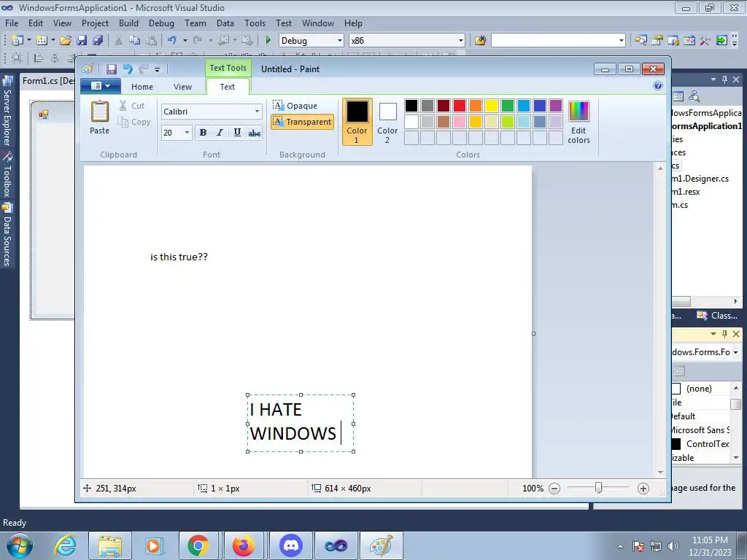
Task: Select Transparent background option
Action: (x=302, y=122)
